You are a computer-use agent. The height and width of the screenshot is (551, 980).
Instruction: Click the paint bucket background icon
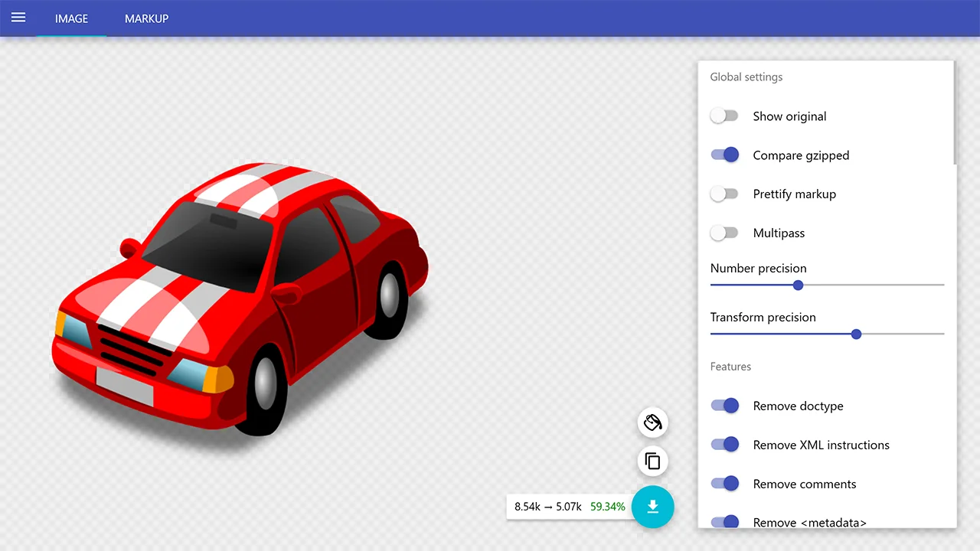point(652,422)
